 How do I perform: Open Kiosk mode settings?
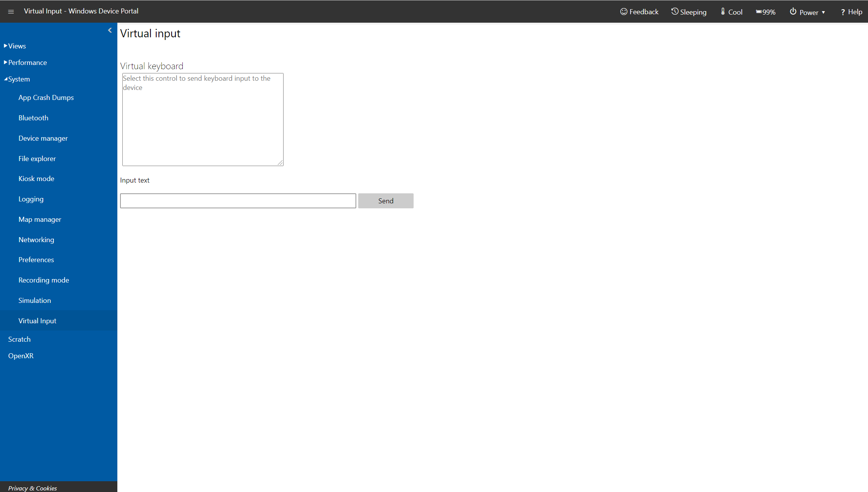tap(37, 179)
